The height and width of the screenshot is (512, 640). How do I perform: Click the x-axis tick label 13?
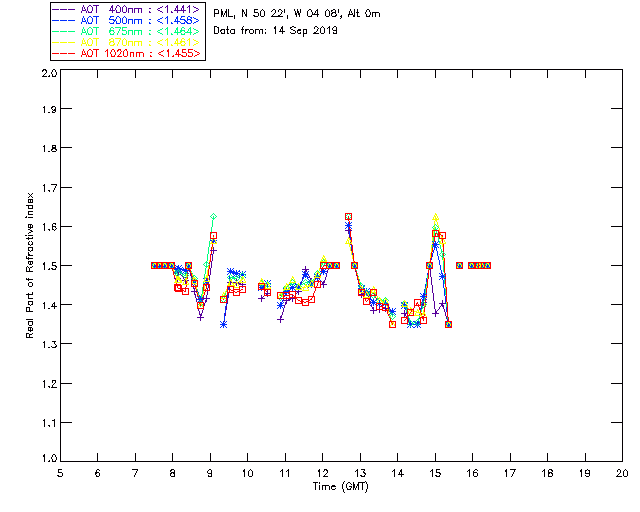360,473
